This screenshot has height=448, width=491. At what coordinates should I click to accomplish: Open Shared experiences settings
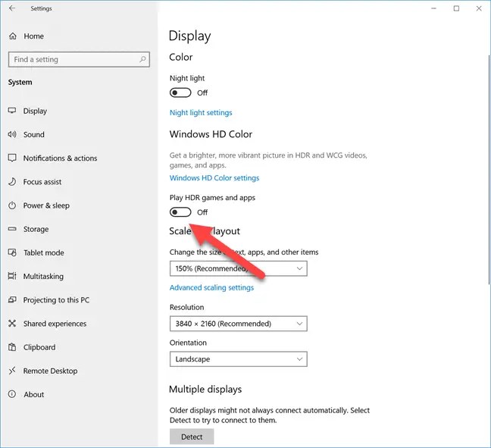click(55, 324)
